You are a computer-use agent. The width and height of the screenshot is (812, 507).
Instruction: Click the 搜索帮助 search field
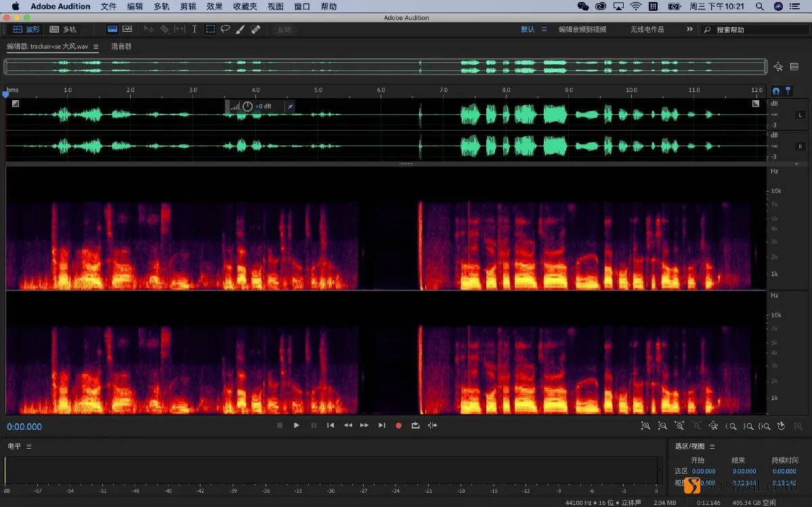click(x=755, y=30)
